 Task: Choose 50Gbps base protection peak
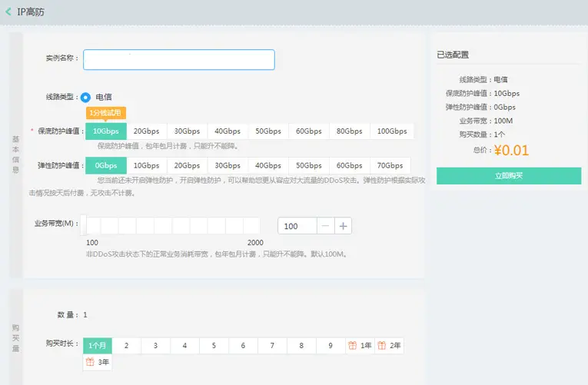[268, 131]
